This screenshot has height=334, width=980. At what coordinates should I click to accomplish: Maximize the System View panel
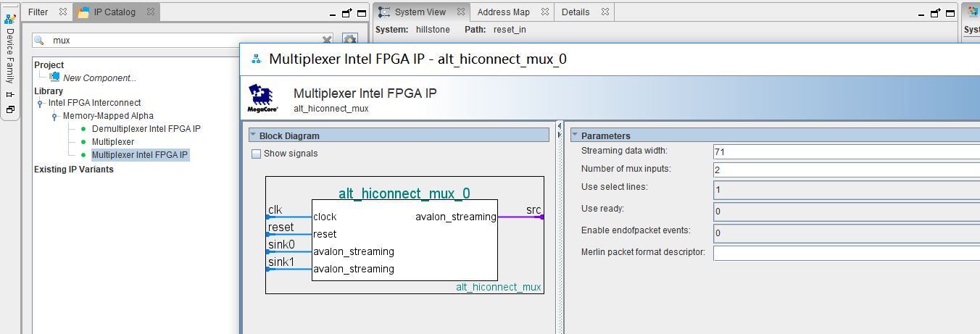point(950,13)
